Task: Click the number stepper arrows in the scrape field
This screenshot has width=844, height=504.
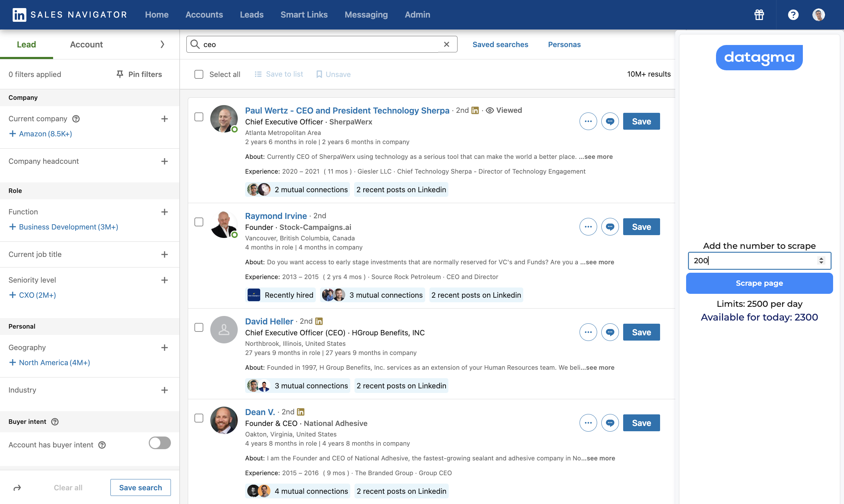Action: pyautogui.click(x=821, y=260)
